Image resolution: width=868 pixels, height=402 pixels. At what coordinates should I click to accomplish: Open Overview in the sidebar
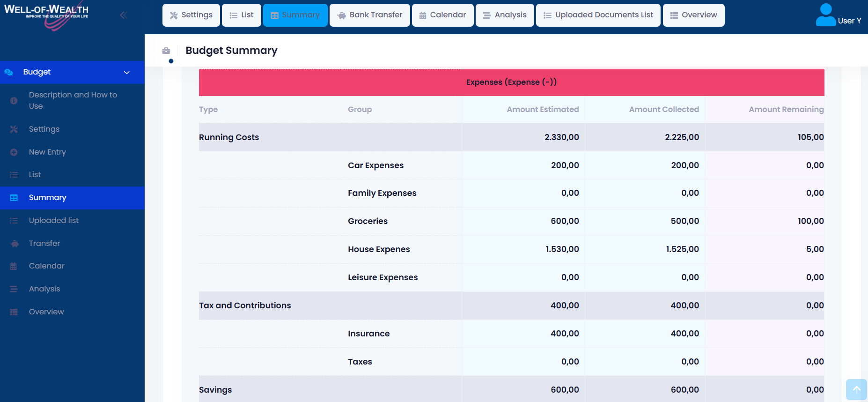(72, 312)
